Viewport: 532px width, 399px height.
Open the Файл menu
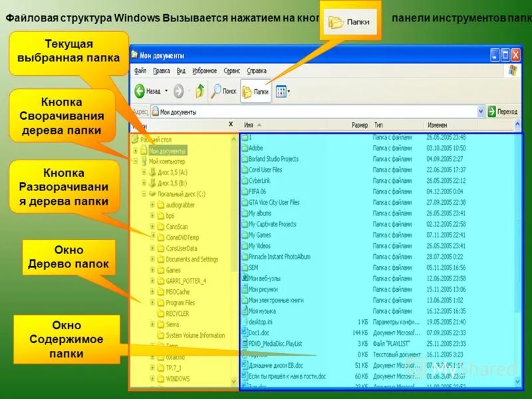[x=140, y=70]
